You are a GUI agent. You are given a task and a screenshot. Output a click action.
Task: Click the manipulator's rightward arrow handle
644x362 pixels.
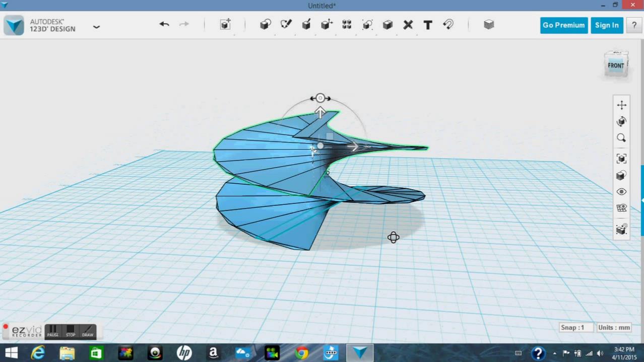[x=353, y=147]
